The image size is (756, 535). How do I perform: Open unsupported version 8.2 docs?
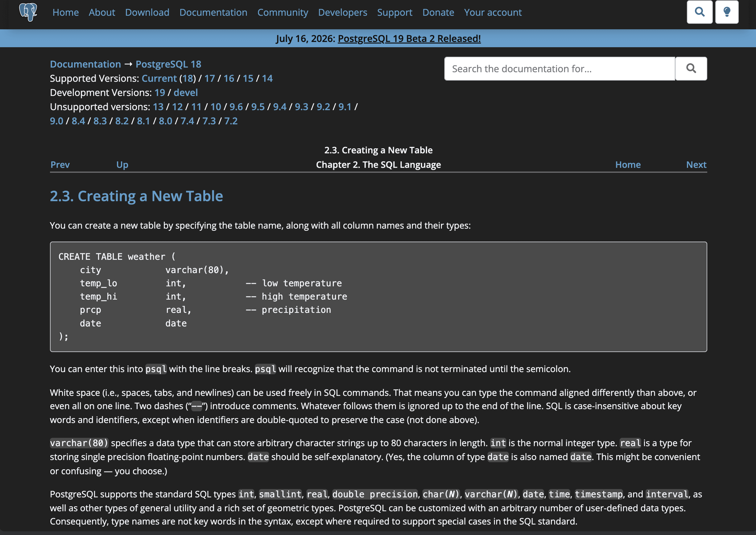tap(122, 121)
